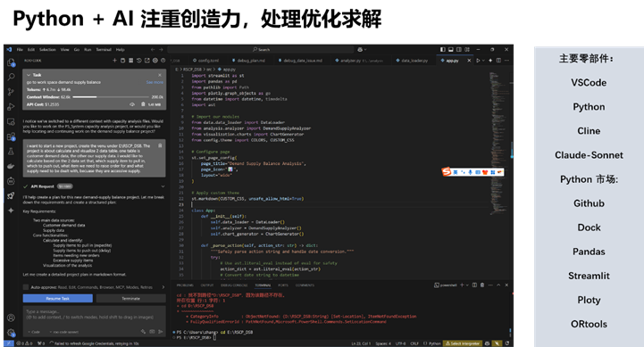Image resolution: width=644 pixels, height=347 pixels.
Task: Open the Code mode selector in chat
Action: point(34,332)
